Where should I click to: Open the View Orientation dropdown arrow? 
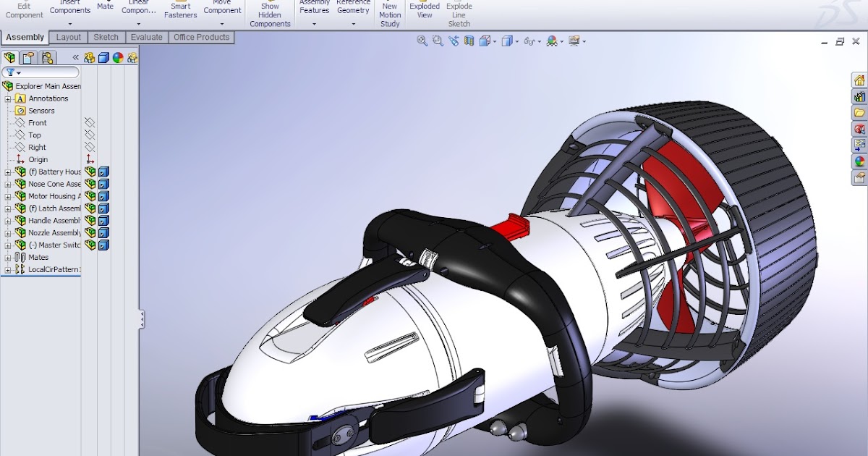click(x=494, y=42)
